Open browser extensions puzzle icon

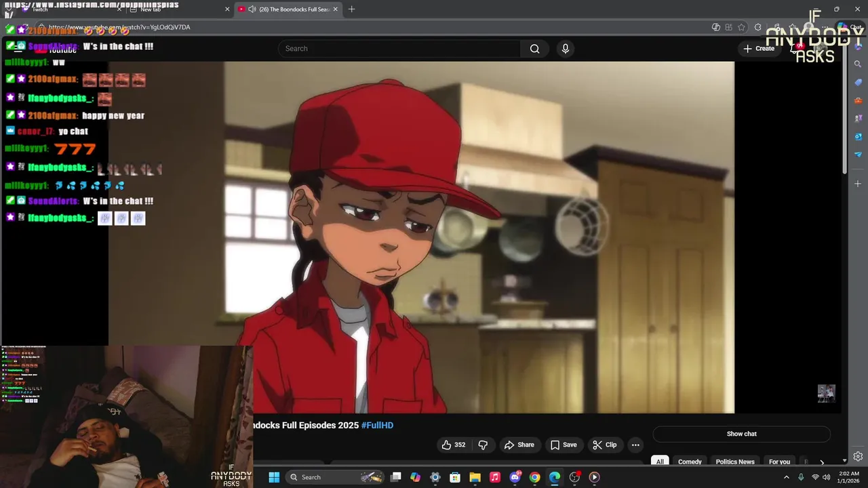point(757,27)
